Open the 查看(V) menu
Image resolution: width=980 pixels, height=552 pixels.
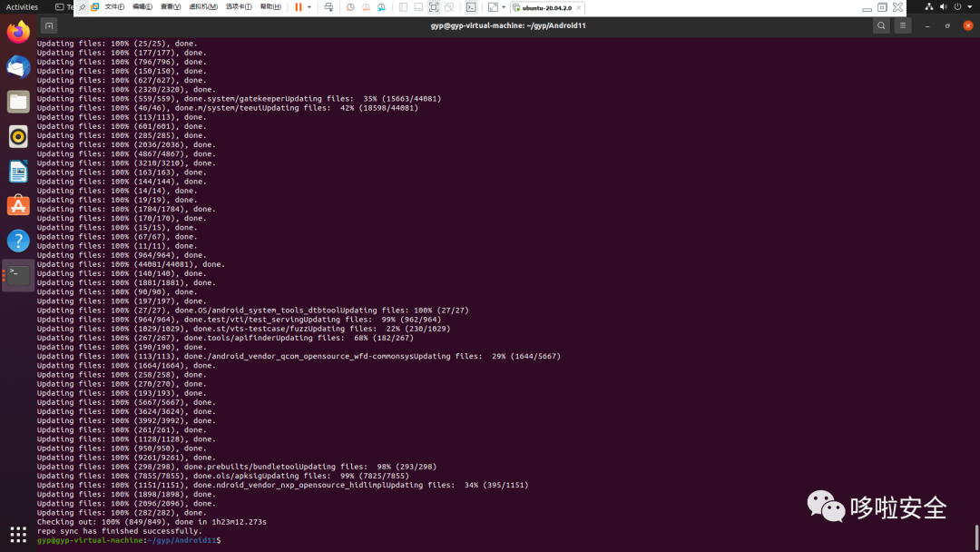pos(171,7)
